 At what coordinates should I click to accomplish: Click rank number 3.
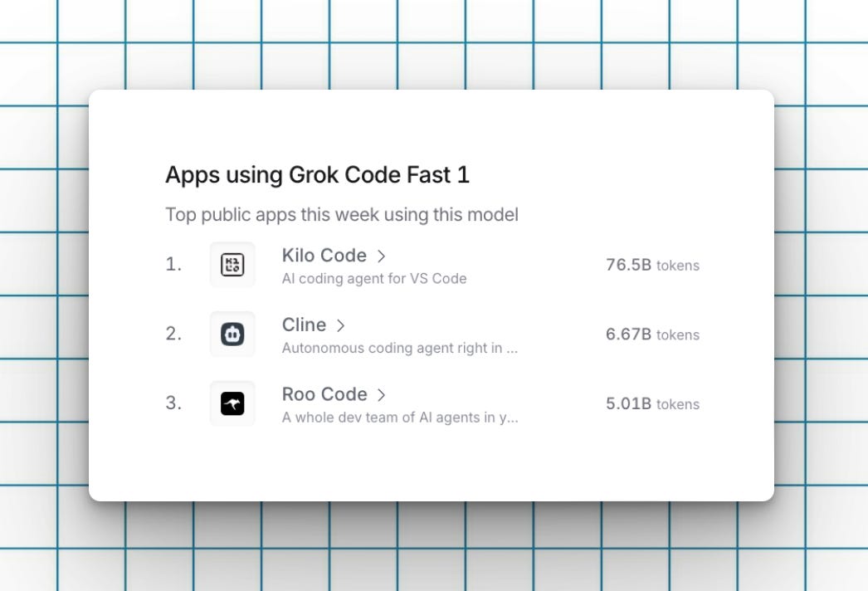click(x=173, y=403)
